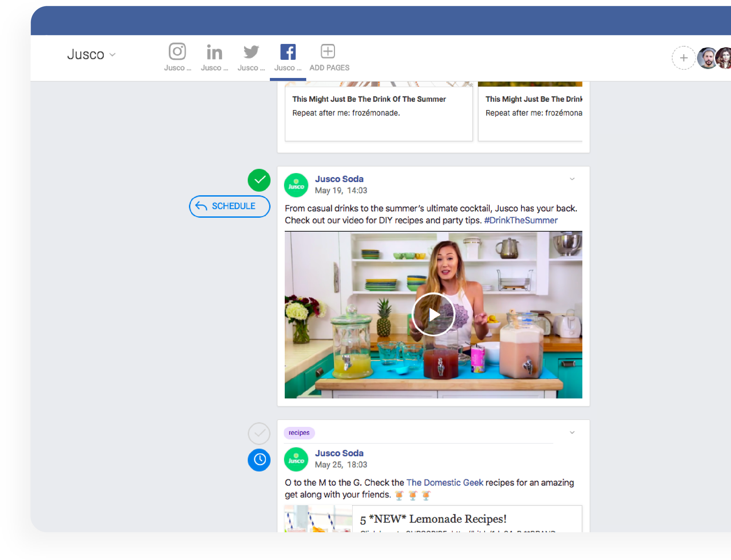Viewport: 731px width, 560px height.
Task: Select the first user avatar in the header
Action: coord(707,58)
